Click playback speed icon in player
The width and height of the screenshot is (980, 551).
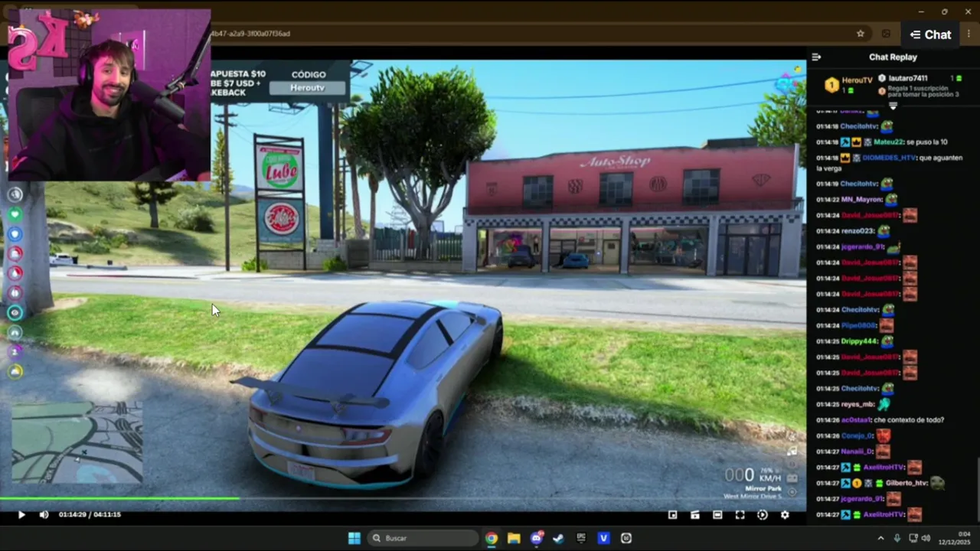[x=762, y=515]
